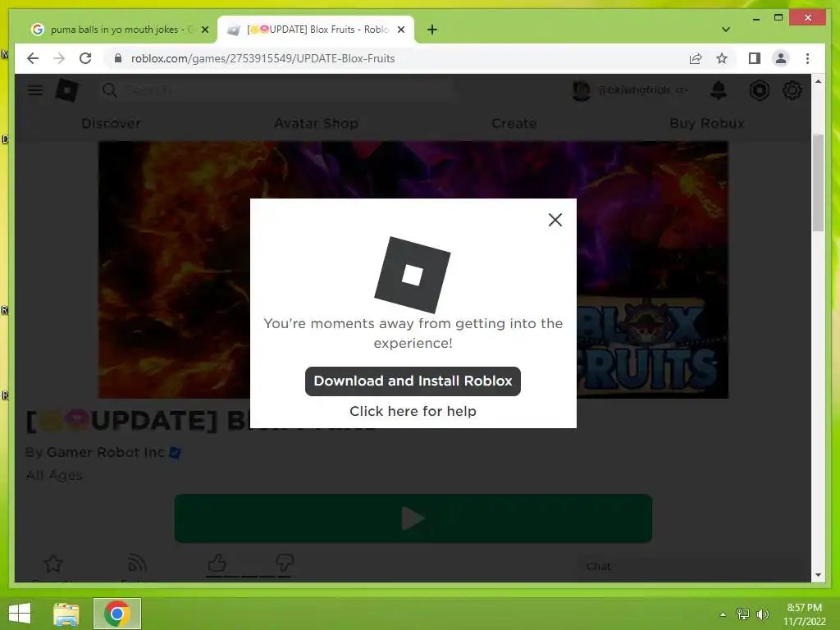
Task: Click the Robux hexagon icon
Action: 759,90
